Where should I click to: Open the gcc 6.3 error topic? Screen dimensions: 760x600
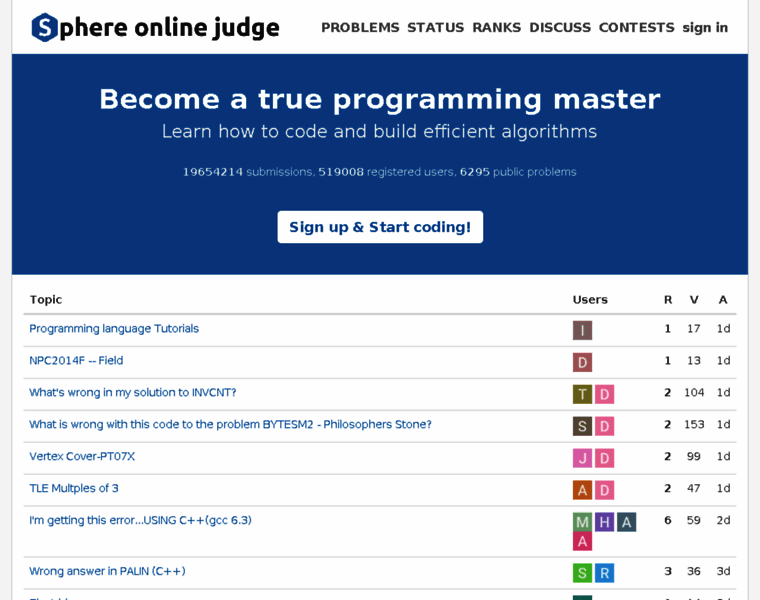click(x=141, y=521)
